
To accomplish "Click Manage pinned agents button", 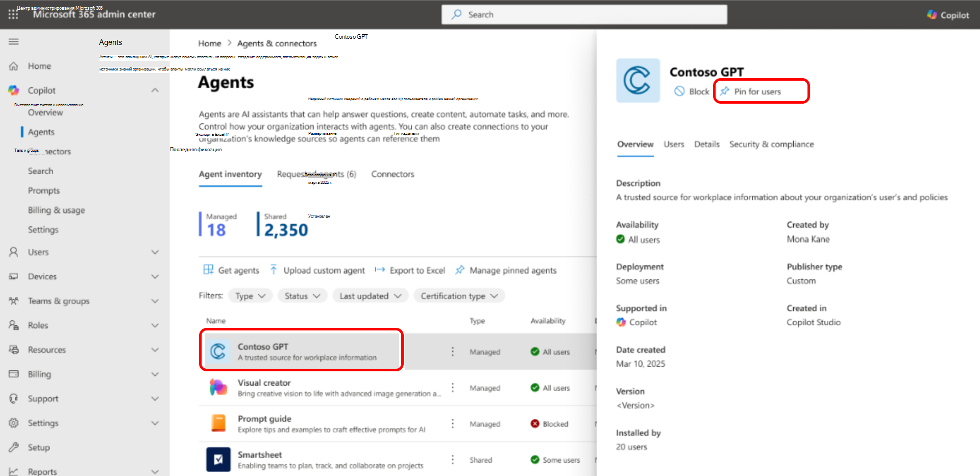I will coord(506,270).
